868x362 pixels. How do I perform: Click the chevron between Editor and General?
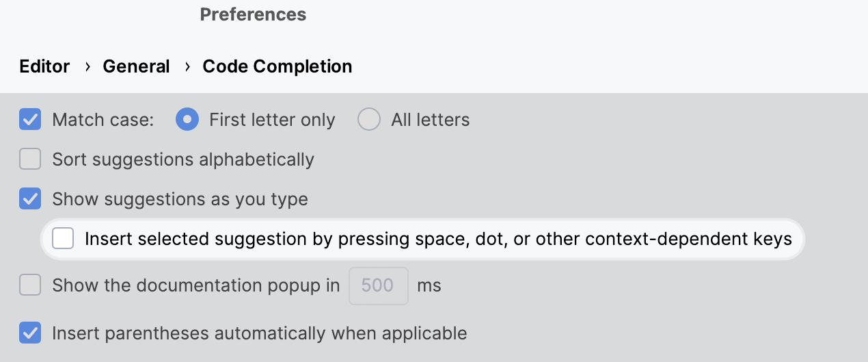click(x=87, y=66)
